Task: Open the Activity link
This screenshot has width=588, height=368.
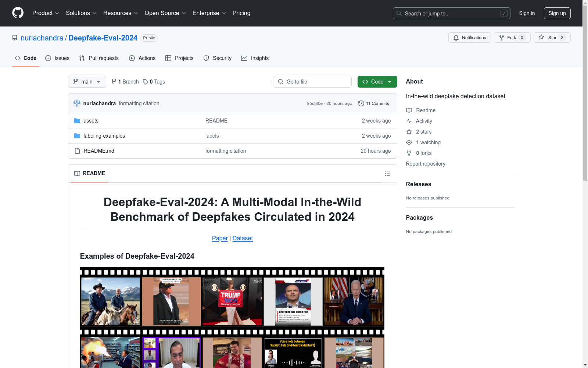Action: coord(419,121)
